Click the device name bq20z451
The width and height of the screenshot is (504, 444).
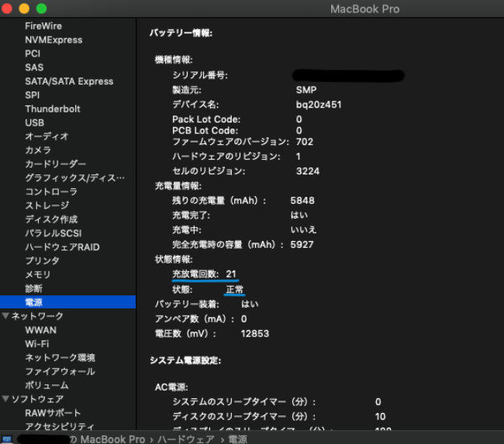click(x=319, y=105)
